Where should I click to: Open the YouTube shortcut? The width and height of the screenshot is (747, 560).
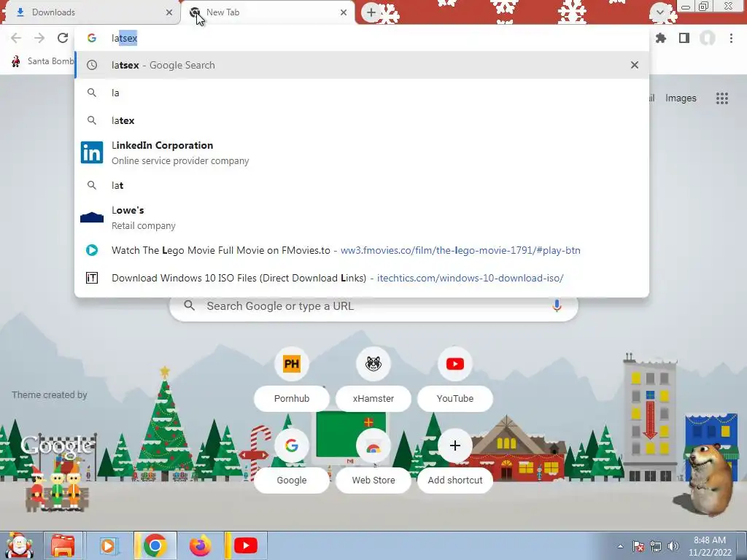pos(455,378)
